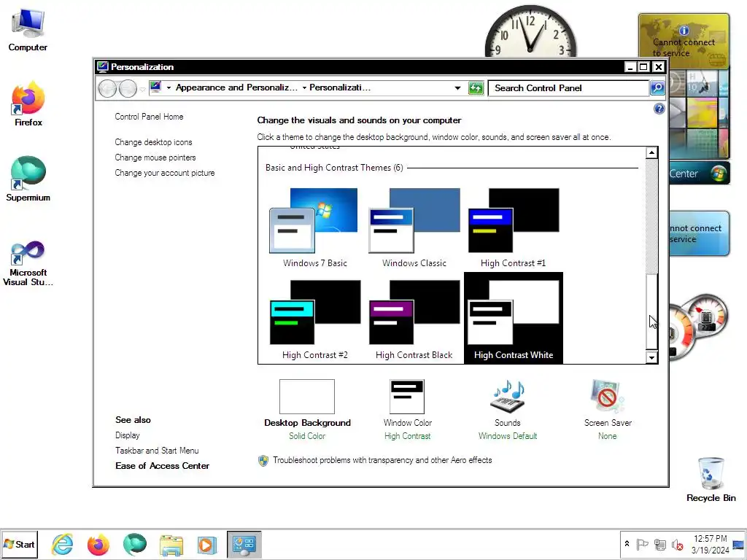This screenshot has width=747, height=560.
Task: Select the Supermium desktop shortcut
Action: pos(28,179)
